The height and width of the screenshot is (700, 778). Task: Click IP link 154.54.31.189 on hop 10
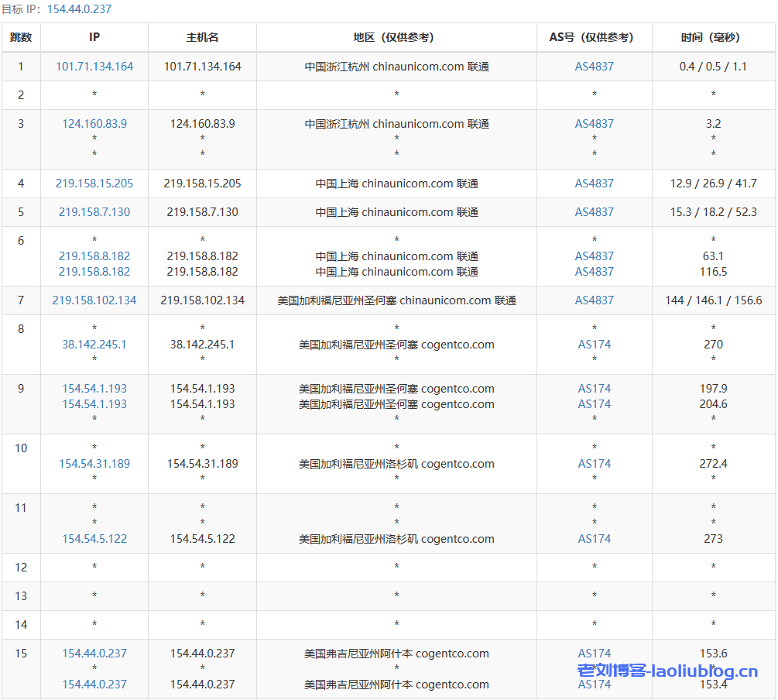coord(94,464)
